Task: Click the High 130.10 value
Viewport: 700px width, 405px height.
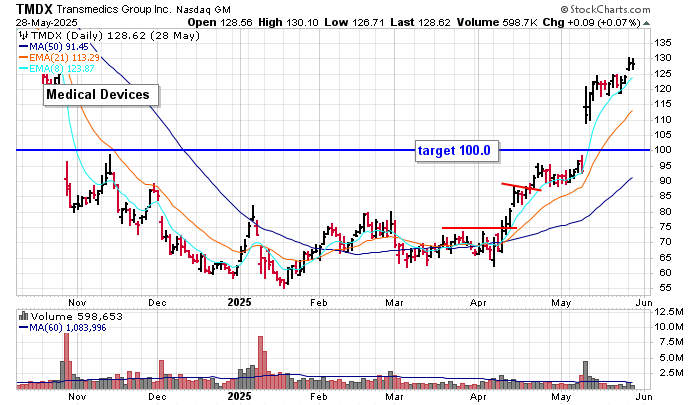Action: click(x=288, y=22)
